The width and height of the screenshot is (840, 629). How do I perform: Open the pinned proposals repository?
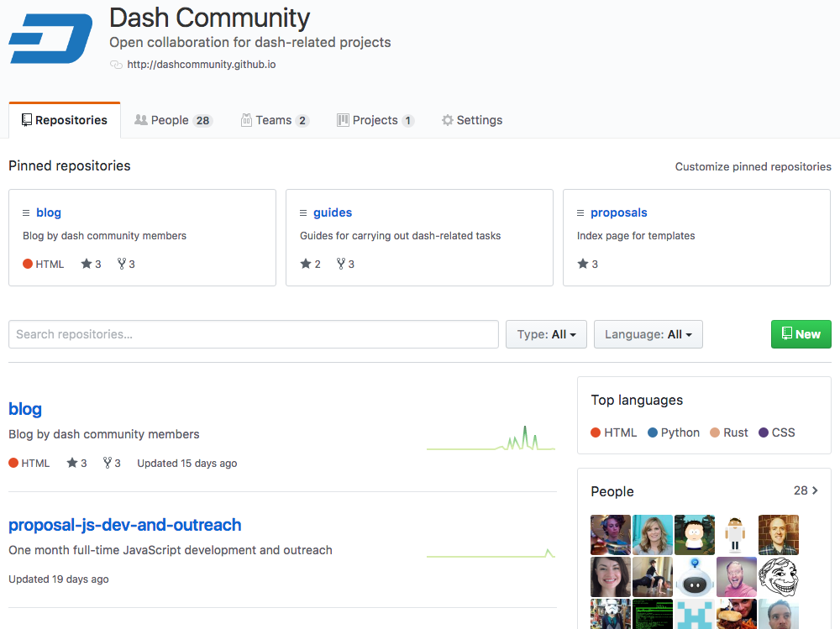click(x=619, y=212)
